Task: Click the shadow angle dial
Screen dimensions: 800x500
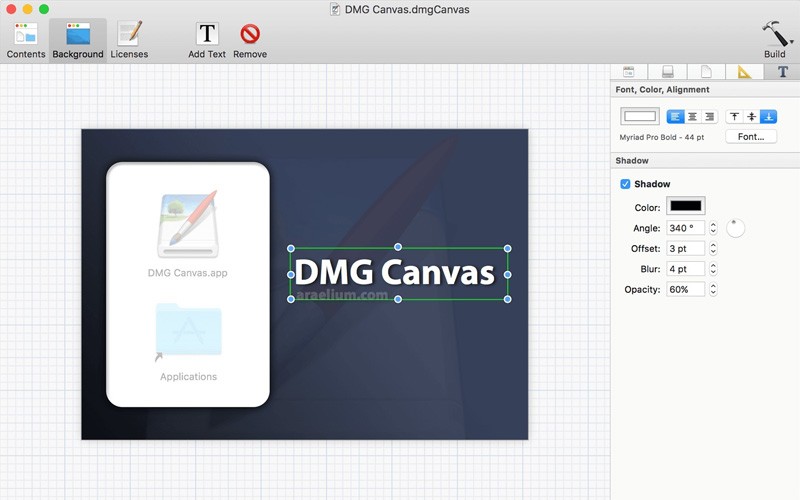Action: click(x=735, y=228)
